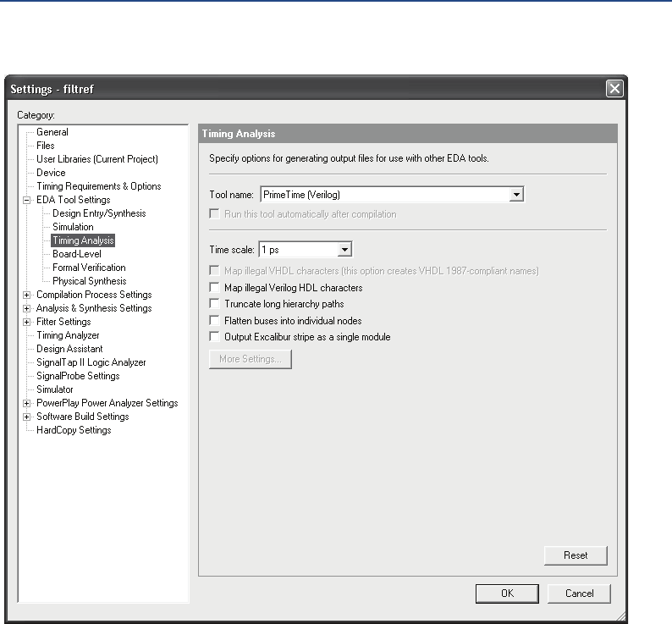Select SignalTap II Logic Analyzer
The width and height of the screenshot is (672, 624).
click(x=91, y=362)
